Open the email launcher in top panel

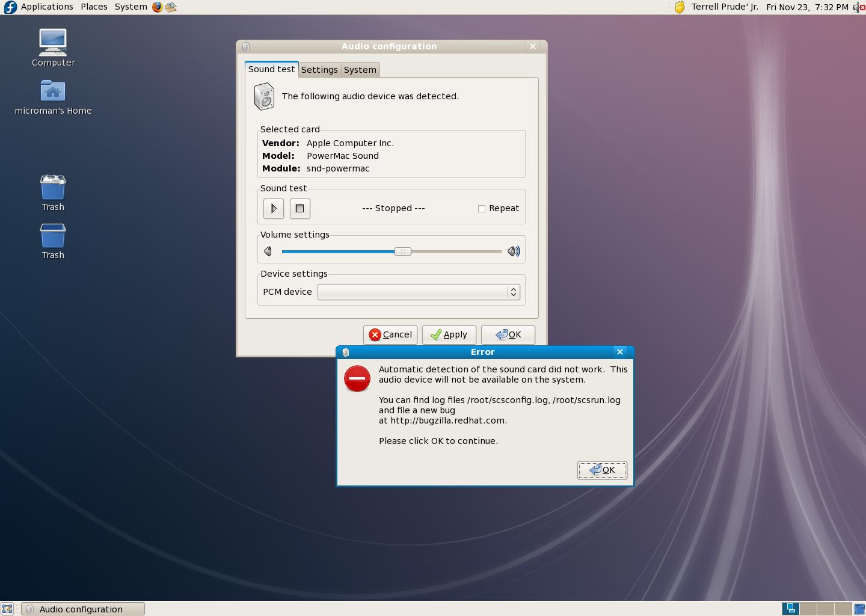[x=171, y=7]
